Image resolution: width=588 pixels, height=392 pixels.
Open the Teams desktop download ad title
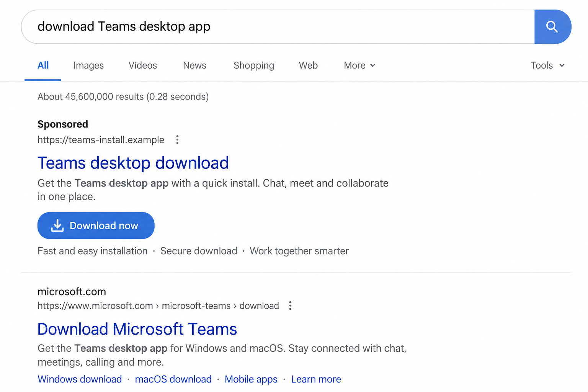tap(133, 163)
